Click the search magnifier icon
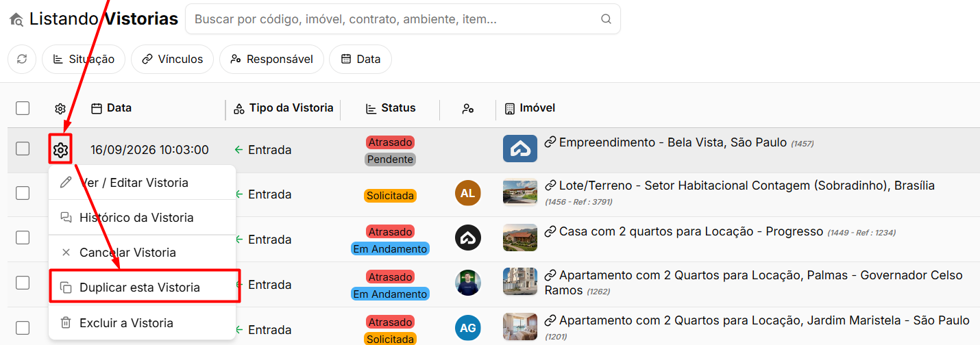Viewport: 980px width, 345px height. (606, 19)
